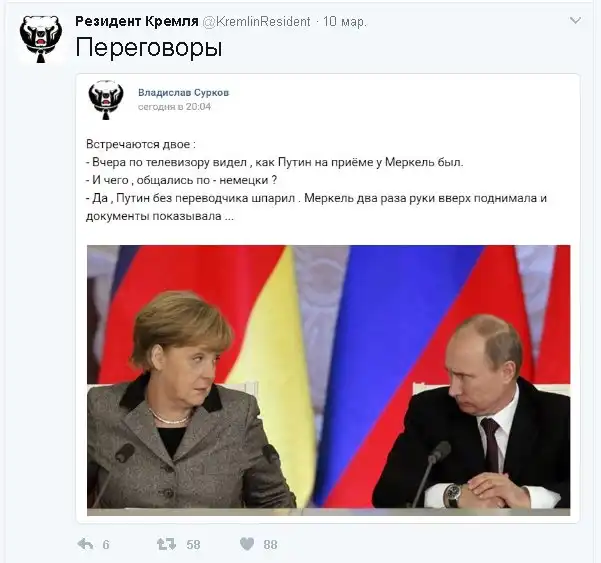This screenshot has width=601, height=563.
Task: Open the attached photo with two flags
Action: [328, 380]
